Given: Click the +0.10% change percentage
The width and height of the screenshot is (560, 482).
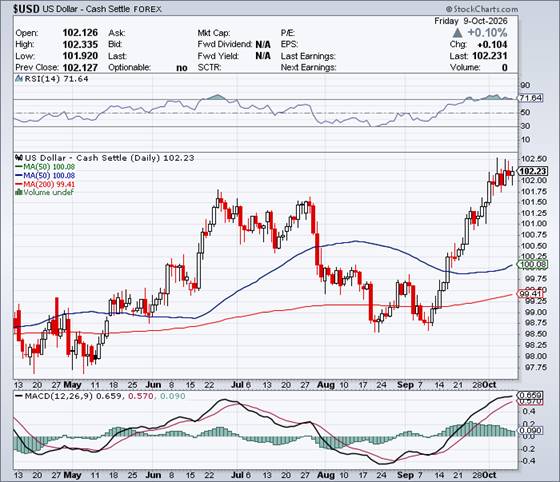Looking at the screenshot, I should tap(487, 32).
